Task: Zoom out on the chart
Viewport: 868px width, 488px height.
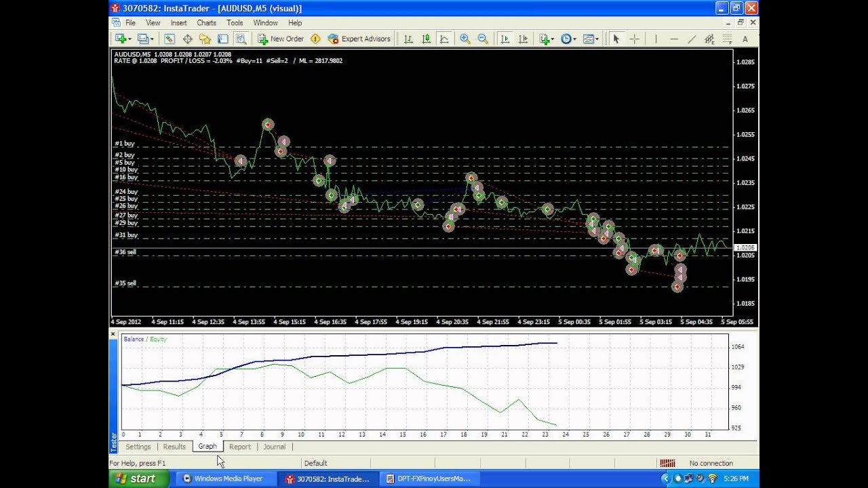Action: pos(483,39)
